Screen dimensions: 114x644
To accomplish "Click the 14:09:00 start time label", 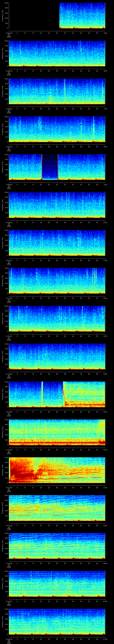I will pos(9,223).
